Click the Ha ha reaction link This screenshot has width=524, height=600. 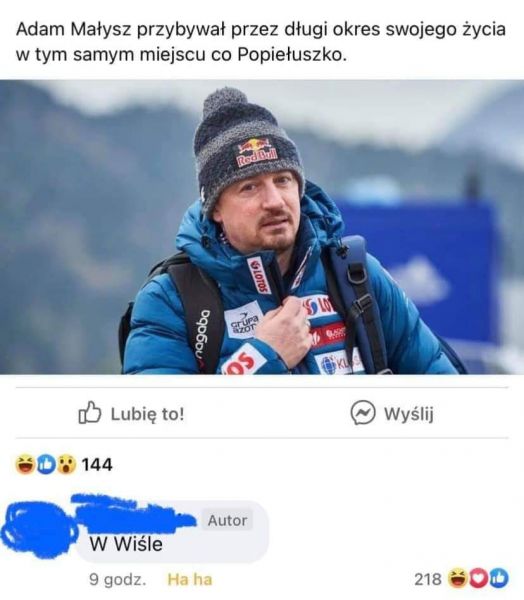coord(189,579)
